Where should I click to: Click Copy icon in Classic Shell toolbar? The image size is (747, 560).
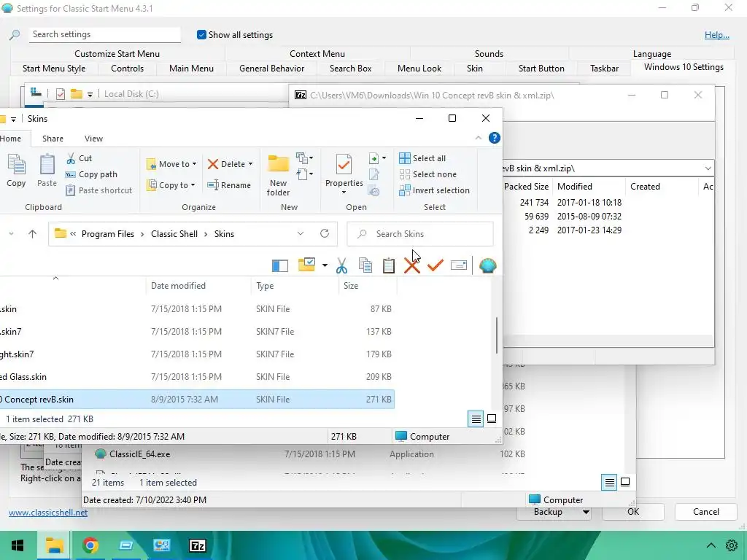click(365, 265)
